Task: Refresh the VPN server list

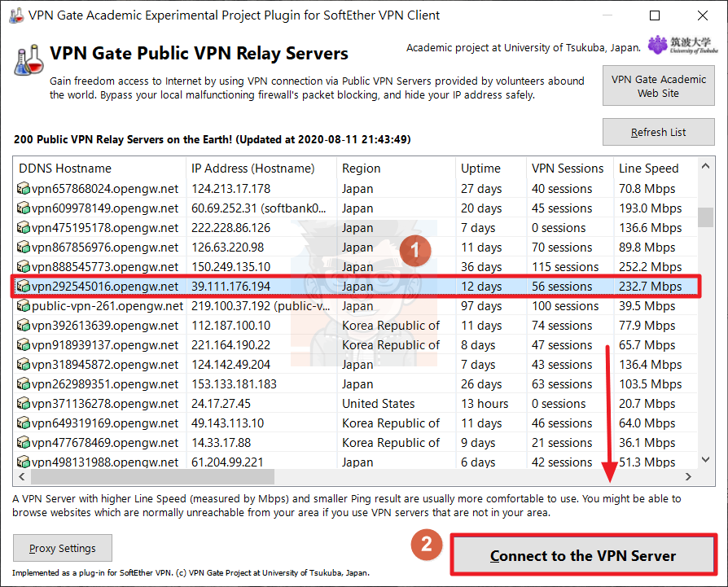Action: click(658, 132)
